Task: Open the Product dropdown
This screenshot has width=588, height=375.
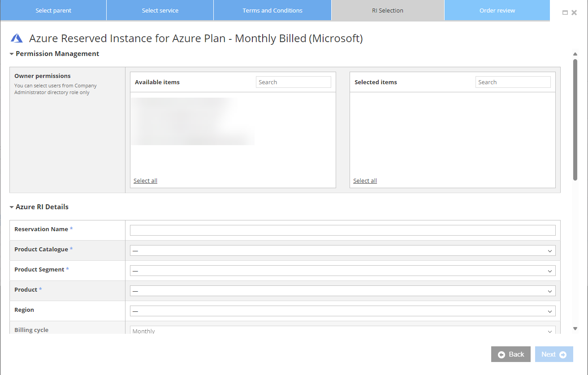Action: coord(343,291)
